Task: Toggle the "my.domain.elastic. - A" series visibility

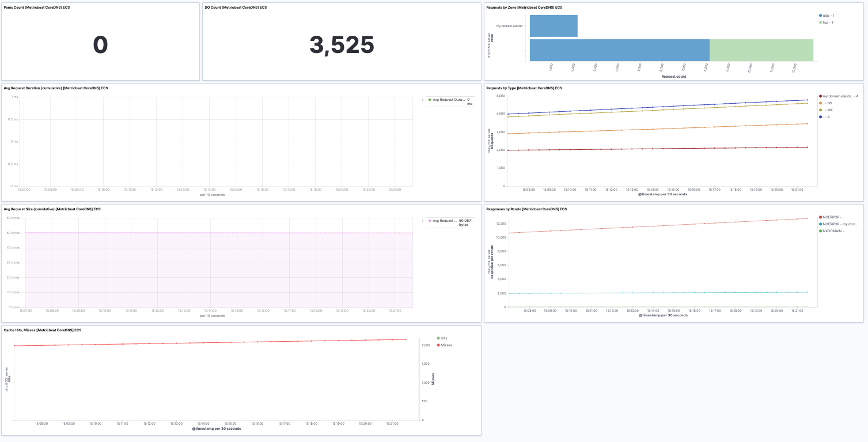Action: tap(820, 96)
